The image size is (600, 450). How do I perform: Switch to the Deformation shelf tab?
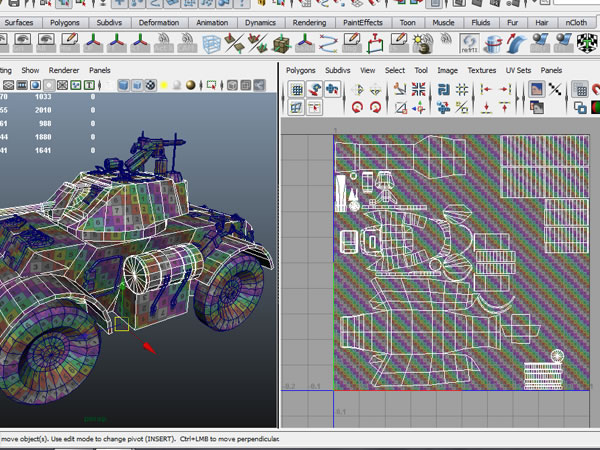pyautogui.click(x=159, y=23)
